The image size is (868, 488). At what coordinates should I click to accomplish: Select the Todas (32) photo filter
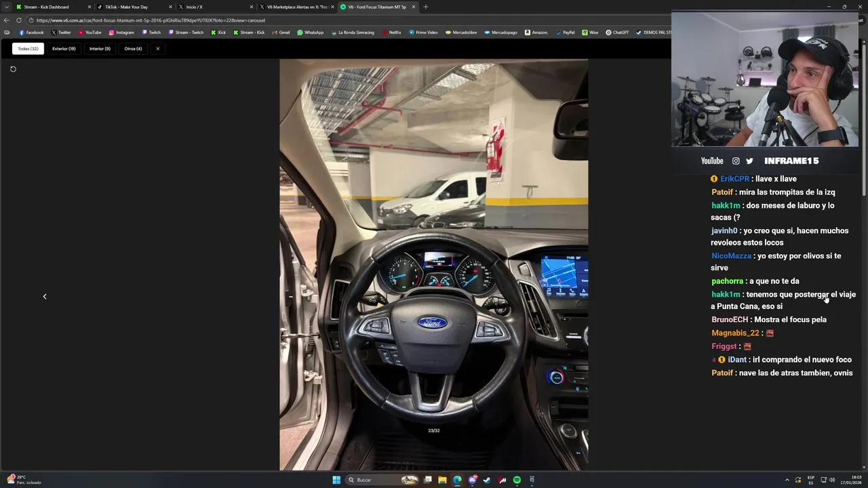28,49
